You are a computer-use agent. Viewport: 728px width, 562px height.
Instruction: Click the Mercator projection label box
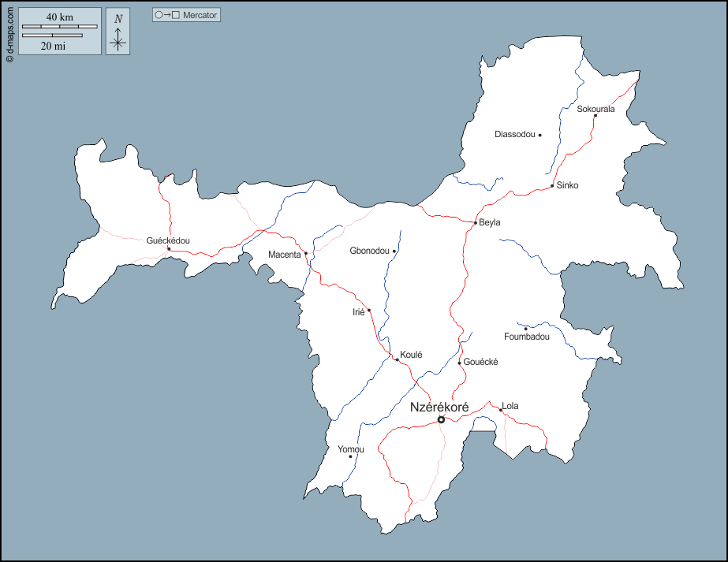point(186,15)
